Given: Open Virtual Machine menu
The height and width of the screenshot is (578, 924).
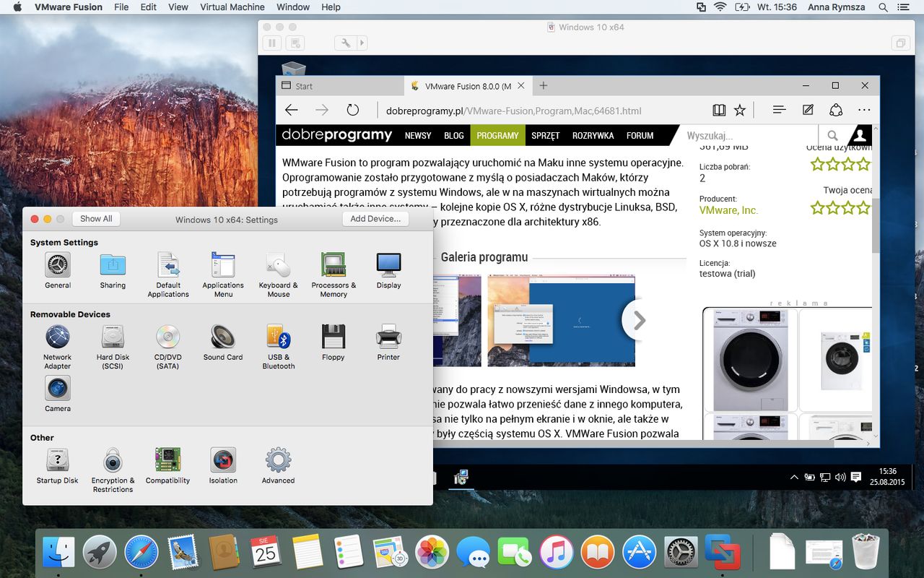Looking at the screenshot, I should click(x=232, y=7).
